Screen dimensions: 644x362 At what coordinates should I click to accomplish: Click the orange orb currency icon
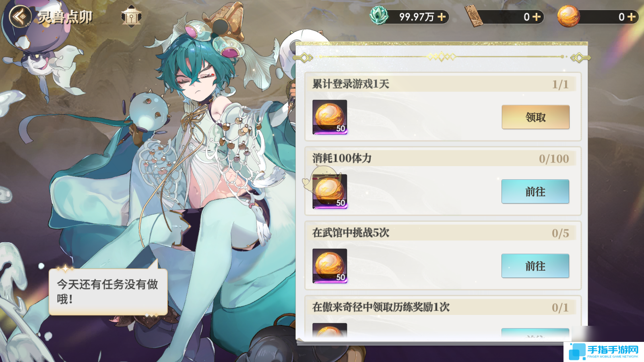pyautogui.click(x=568, y=16)
